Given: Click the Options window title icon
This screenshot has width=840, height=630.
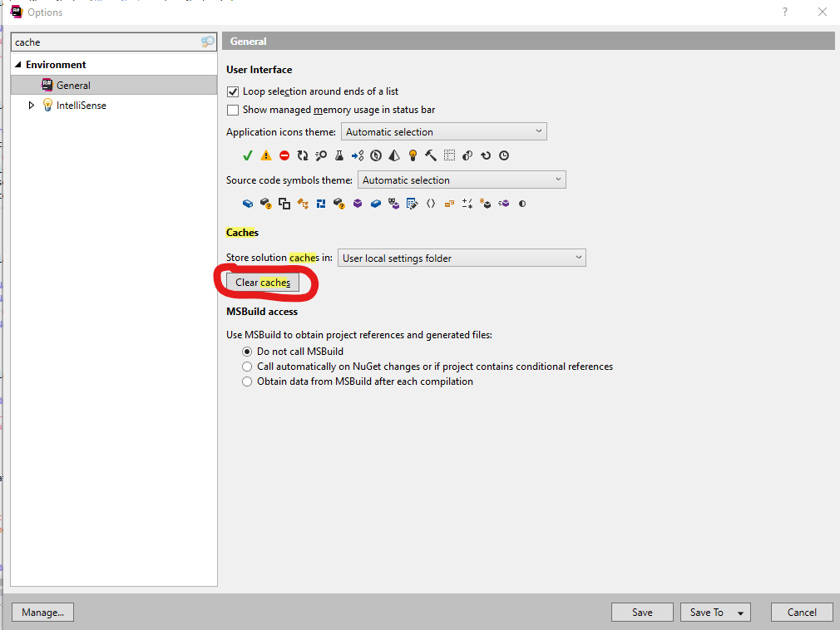Looking at the screenshot, I should click(17, 12).
